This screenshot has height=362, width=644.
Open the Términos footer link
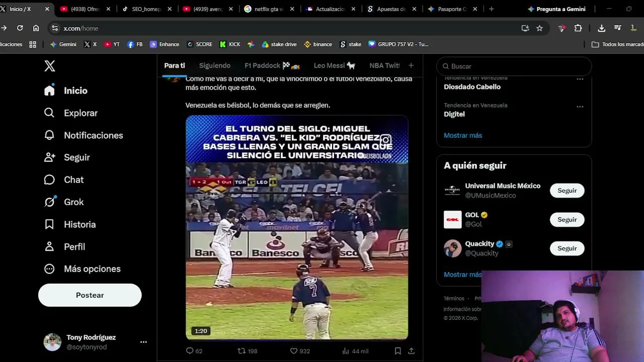tap(454, 299)
